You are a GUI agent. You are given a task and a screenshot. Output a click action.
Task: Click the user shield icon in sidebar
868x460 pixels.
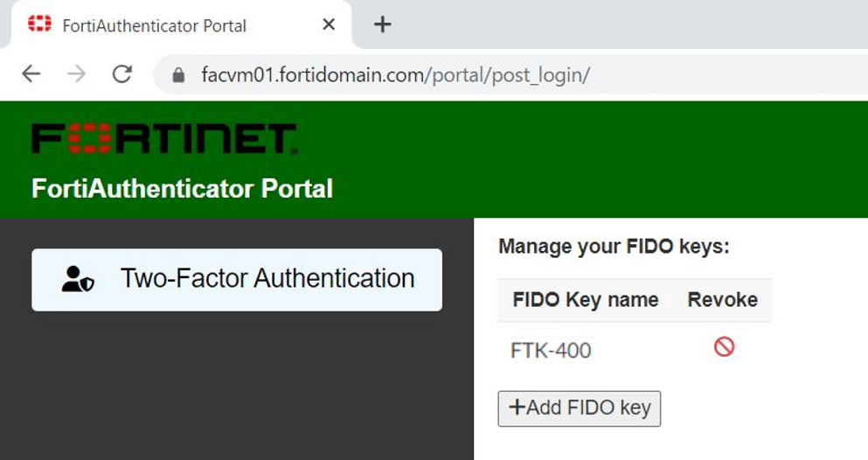[x=78, y=279]
